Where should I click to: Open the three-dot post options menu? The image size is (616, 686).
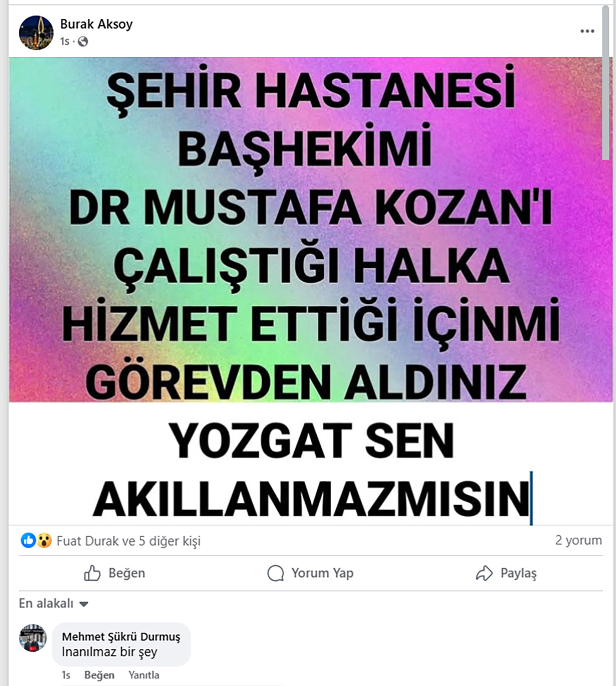pos(587,32)
